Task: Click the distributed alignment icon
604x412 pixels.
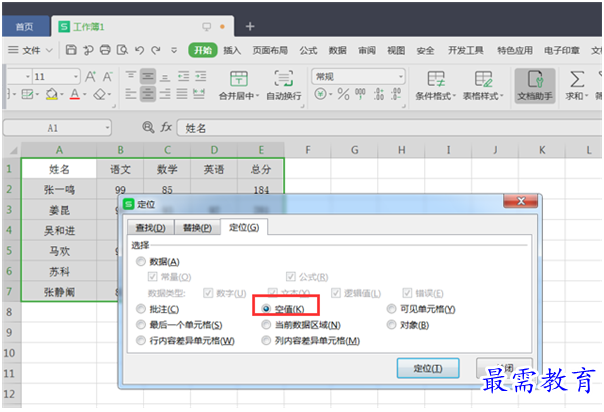Action: pyautogui.click(x=199, y=94)
